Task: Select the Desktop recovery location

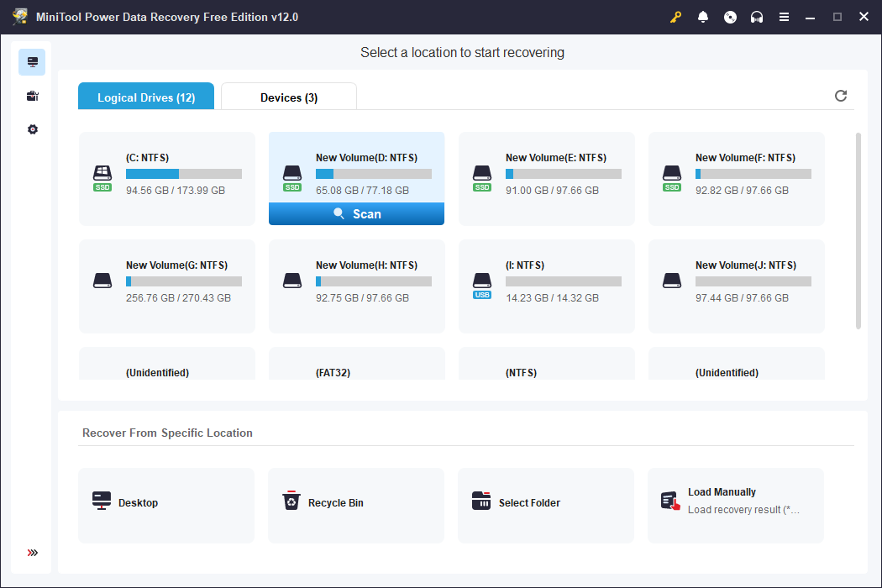Action: pos(165,504)
